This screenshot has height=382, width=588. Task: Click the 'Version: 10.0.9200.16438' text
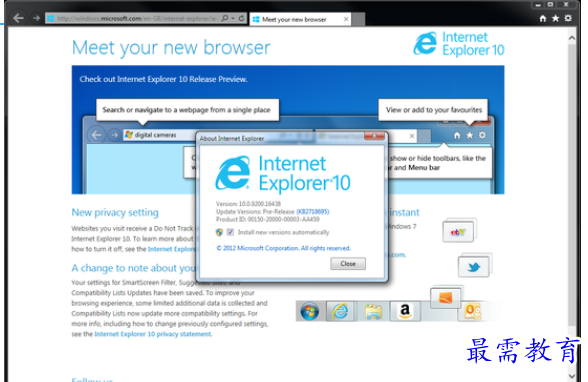(248, 204)
